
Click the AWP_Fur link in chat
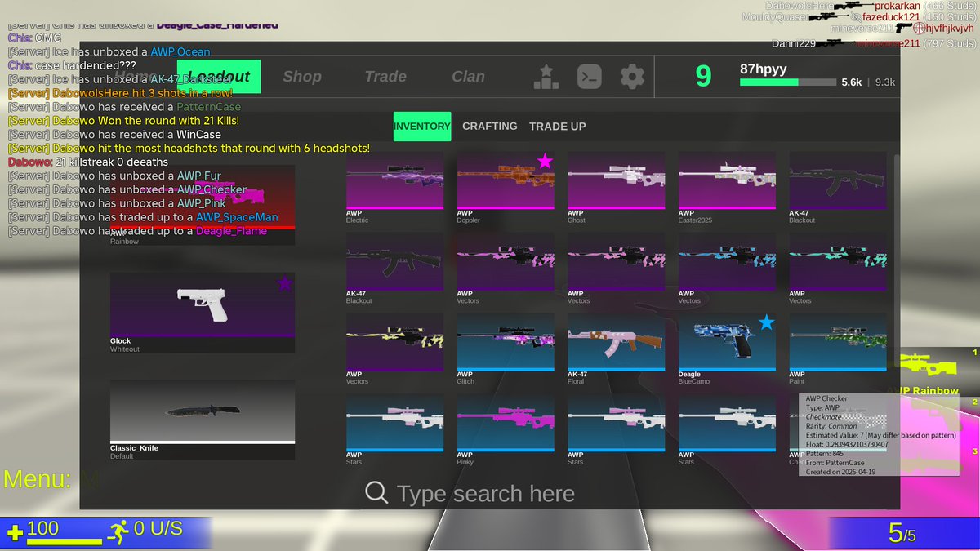pyautogui.click(x=199, y=176)
